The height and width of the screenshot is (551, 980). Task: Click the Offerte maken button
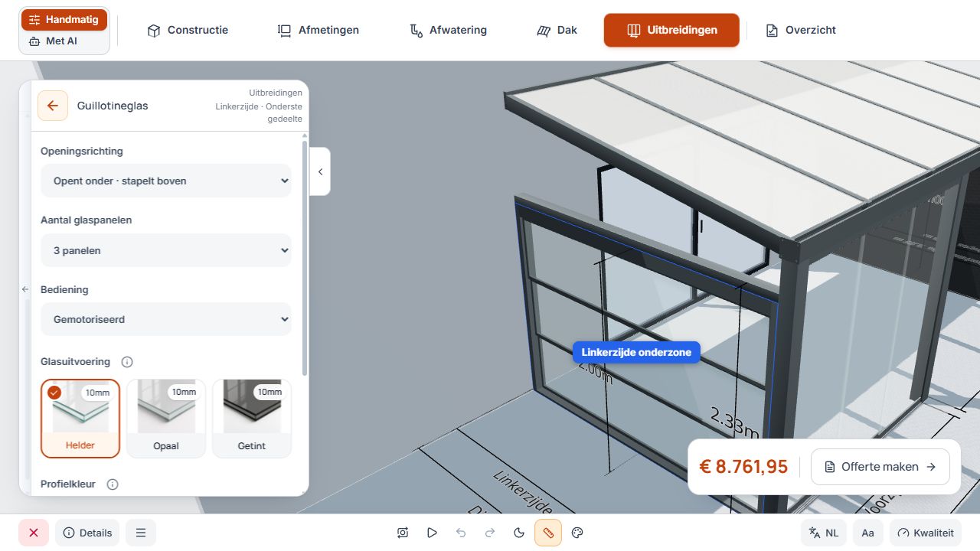click(x=880, y=467)
